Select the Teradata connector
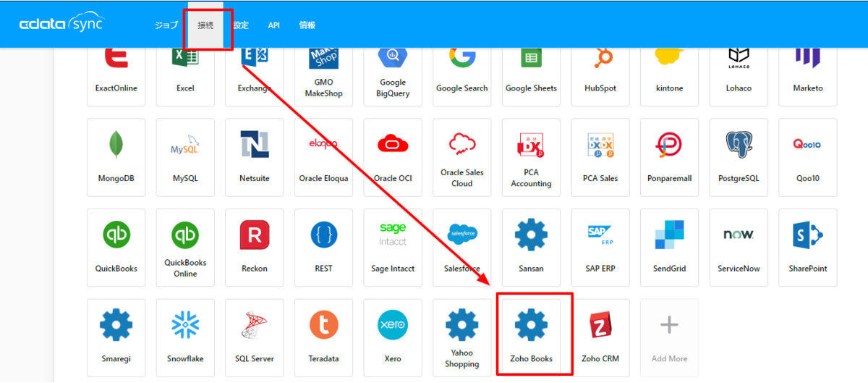Image resolution: width=868 pixels, height=383 pixels. pos(323,337)
